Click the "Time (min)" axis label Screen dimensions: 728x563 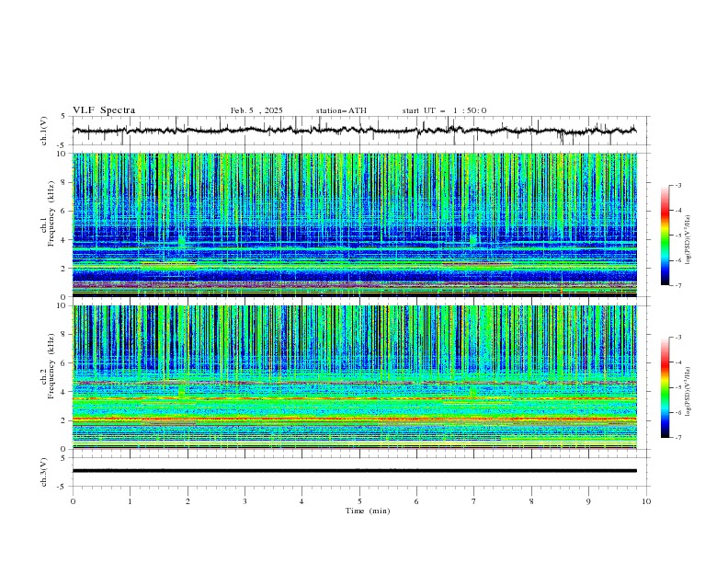tap(368, 511)
